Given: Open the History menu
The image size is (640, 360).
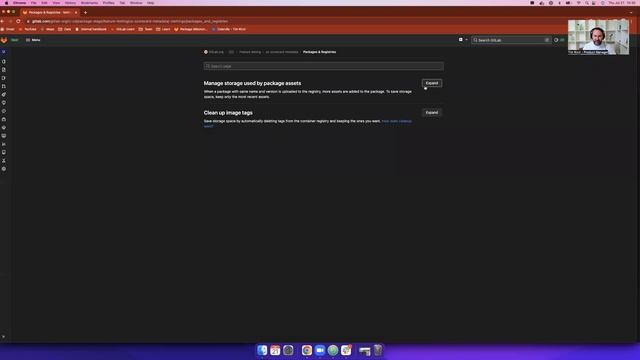Looking at the screenshot, I should (x=70, y=3).
